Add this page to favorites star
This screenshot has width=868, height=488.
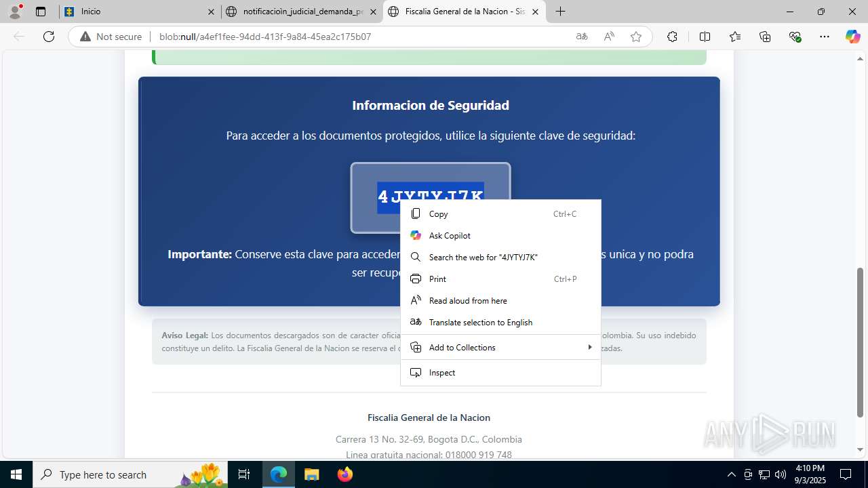[636, 37]
